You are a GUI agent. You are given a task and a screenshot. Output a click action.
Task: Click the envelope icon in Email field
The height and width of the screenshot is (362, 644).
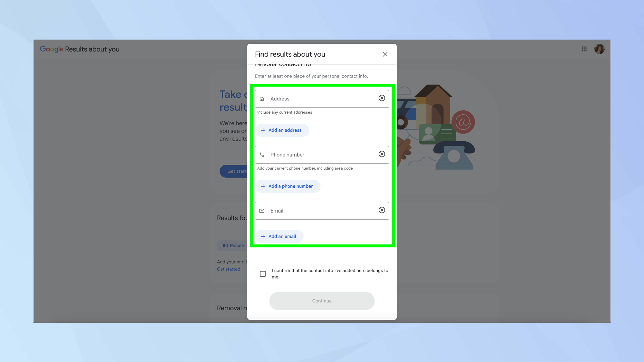[x=262, y=211]
